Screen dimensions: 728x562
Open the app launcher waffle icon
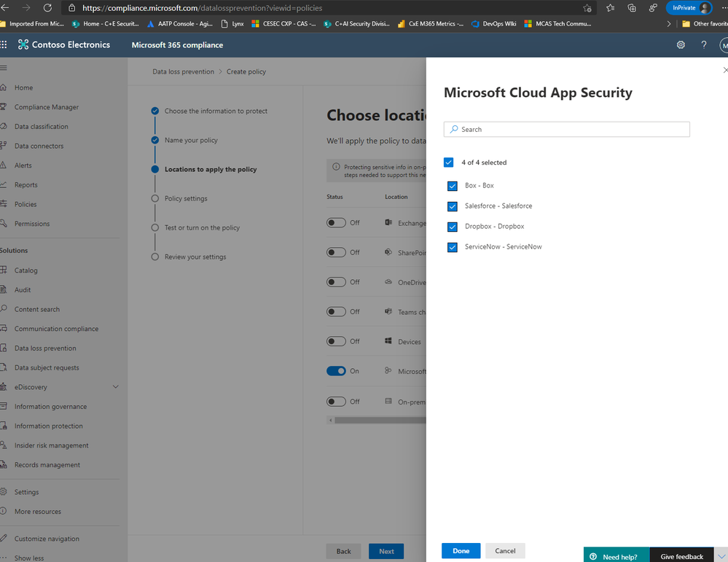click(3, 44)
